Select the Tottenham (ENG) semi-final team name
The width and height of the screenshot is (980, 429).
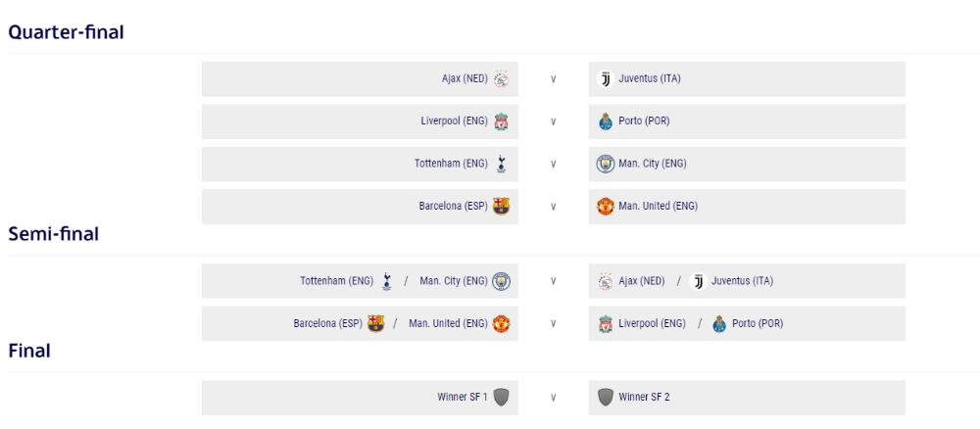click(x=336, y=281)
